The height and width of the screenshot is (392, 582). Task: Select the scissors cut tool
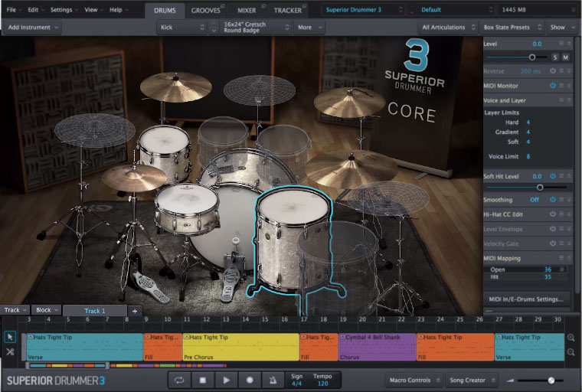pyautogui.click(x=10, y=351)
